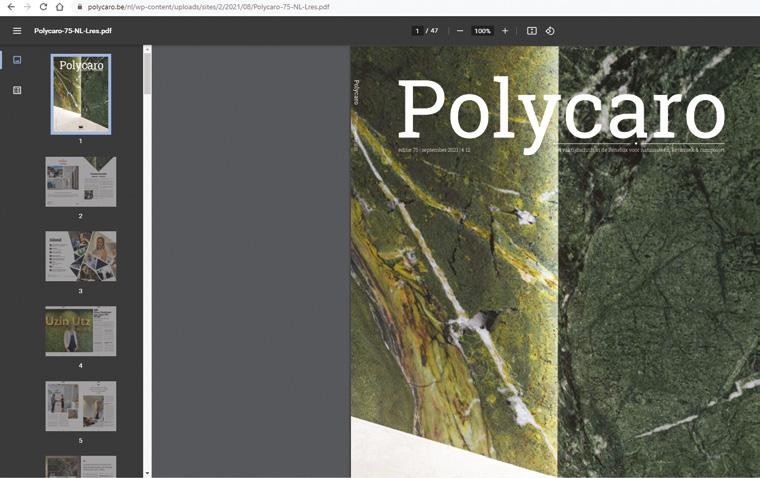
Task: Toggle the PDF sidebar hamburger menu
Action: (17, 31)
